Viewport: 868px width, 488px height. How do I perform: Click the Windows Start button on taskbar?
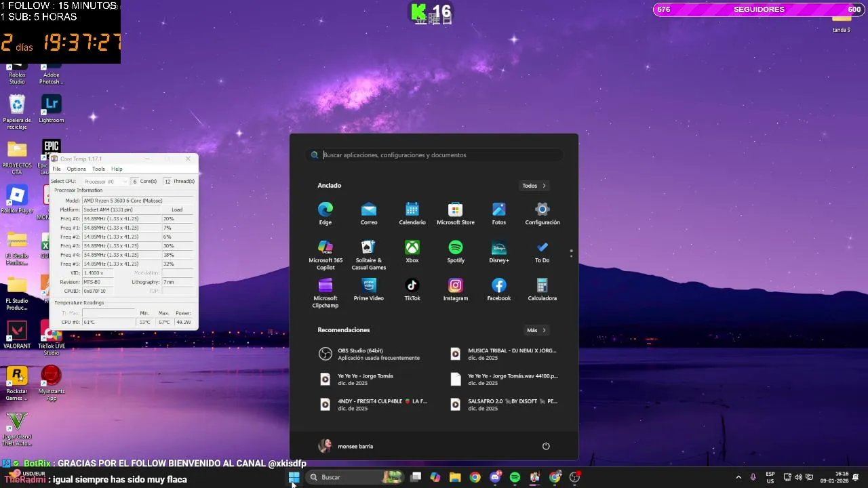click(x=294, y=477)
